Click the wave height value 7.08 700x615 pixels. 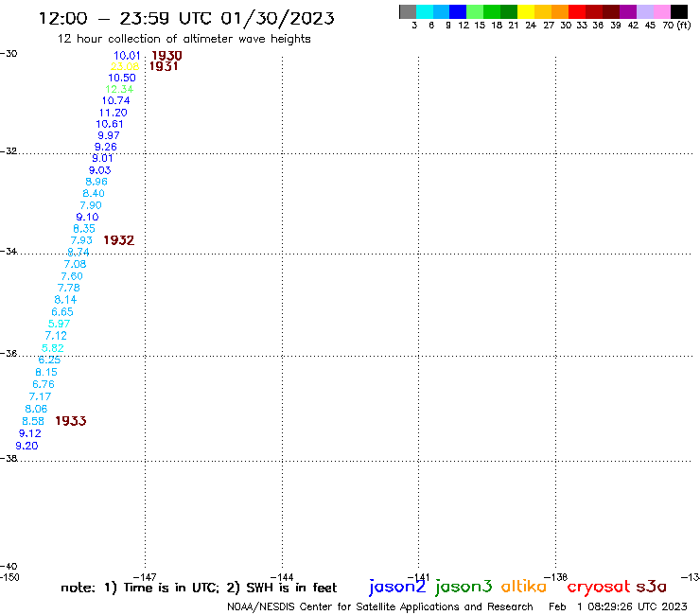pos(75,264)
